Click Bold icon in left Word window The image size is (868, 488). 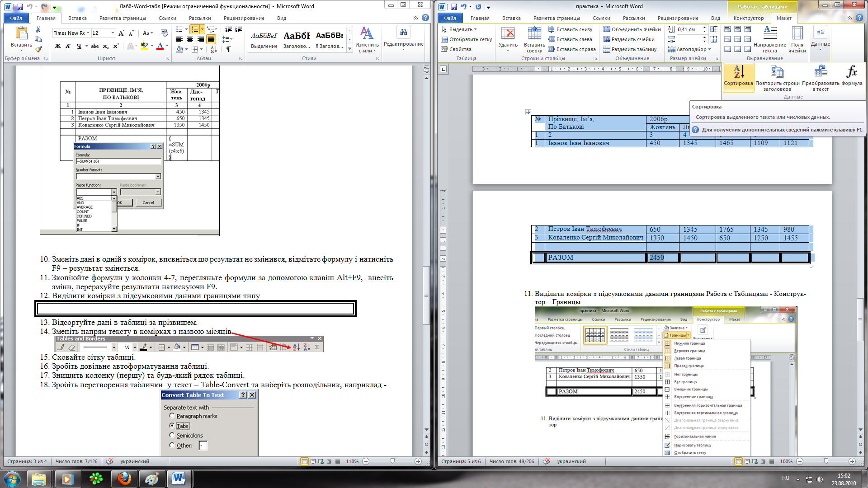pos(57,46)
